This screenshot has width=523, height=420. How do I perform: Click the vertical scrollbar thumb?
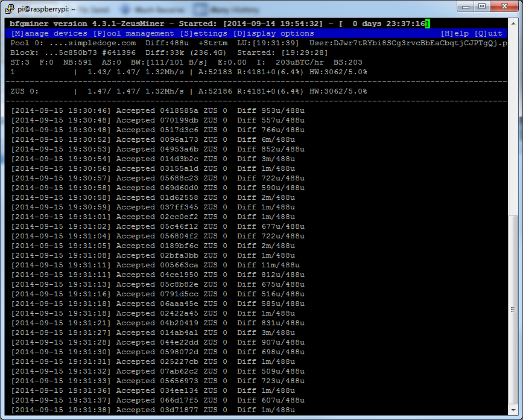point(513,310)
